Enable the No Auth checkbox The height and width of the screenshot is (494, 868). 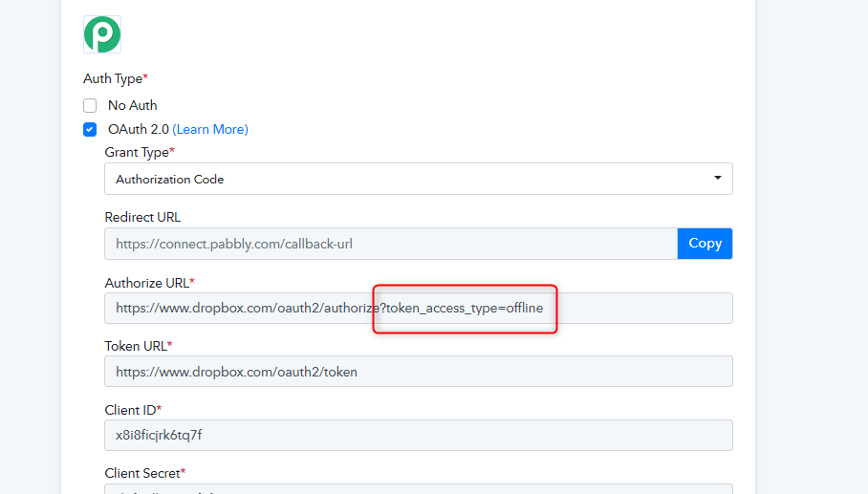[90, 105]
